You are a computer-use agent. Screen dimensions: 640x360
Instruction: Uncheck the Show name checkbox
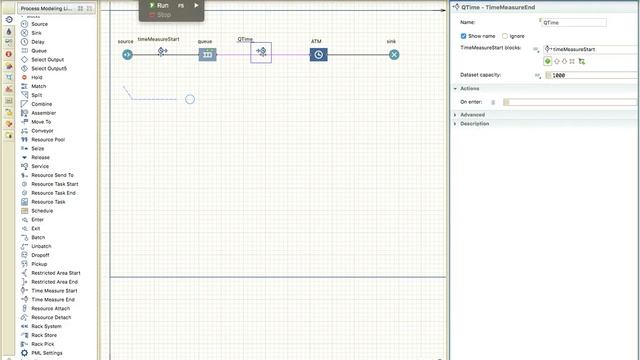tap(463, 36)
